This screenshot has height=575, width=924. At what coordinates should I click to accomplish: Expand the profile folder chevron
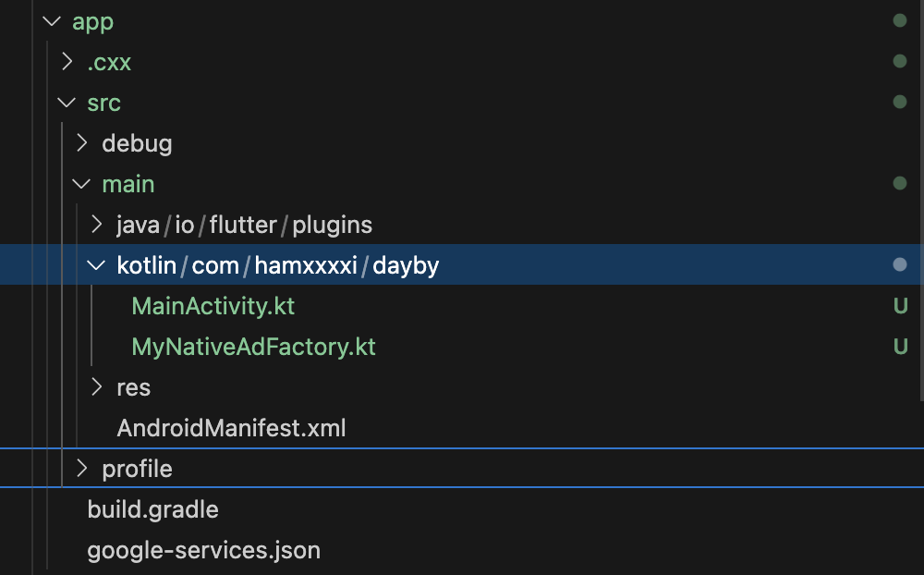[82, 469]
